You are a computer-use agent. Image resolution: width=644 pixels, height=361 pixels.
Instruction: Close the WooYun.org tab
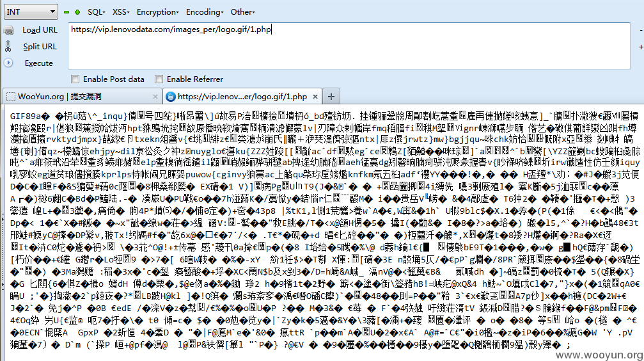155,97
